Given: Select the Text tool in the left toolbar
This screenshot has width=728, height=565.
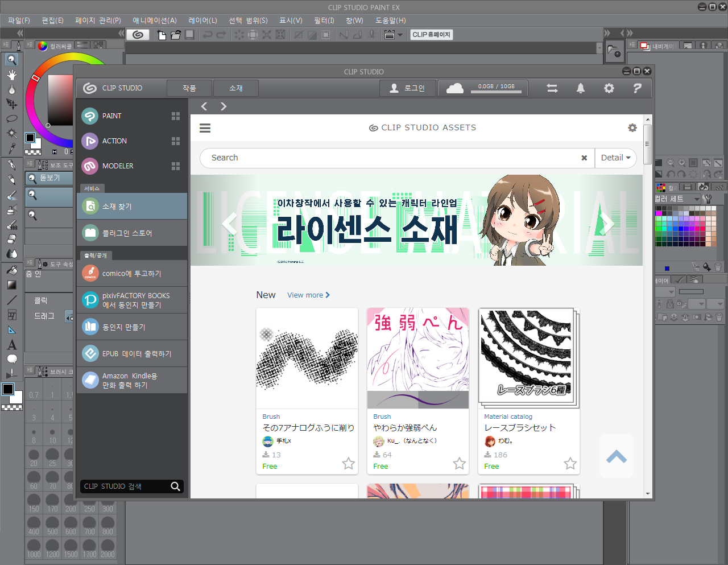Looking at the screenshot, I should point(11,344).
